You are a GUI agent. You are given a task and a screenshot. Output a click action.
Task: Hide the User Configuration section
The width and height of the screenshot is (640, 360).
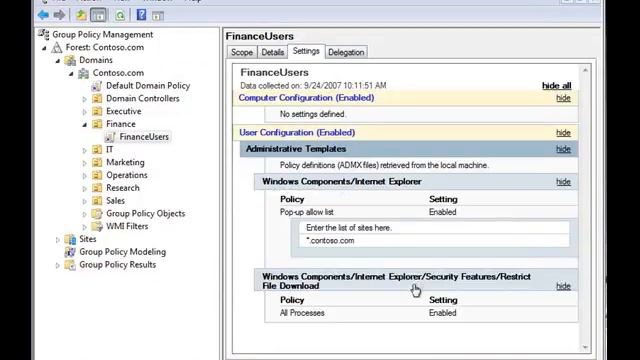563,133
